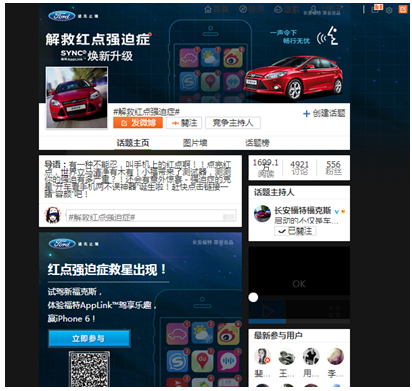Click the red Ford Focus car in header banner
The image size is (412, 391).
pos(293,77)
